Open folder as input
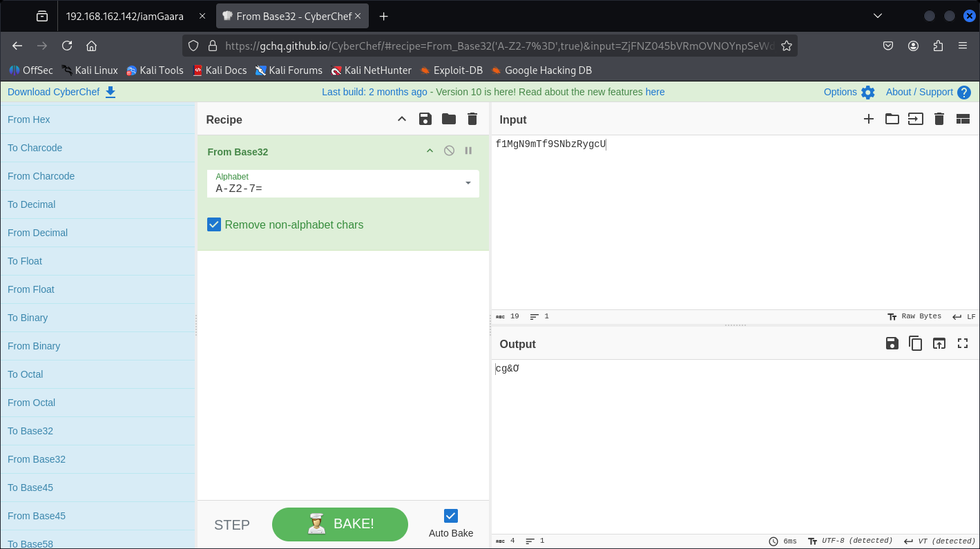Screen dimensions: 980x549 point(892,119)
